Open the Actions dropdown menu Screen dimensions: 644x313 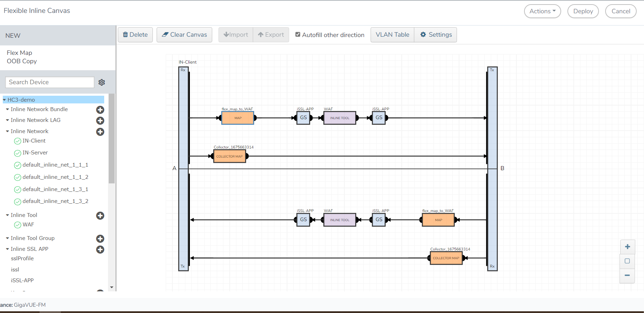click(x=543, y=11)
